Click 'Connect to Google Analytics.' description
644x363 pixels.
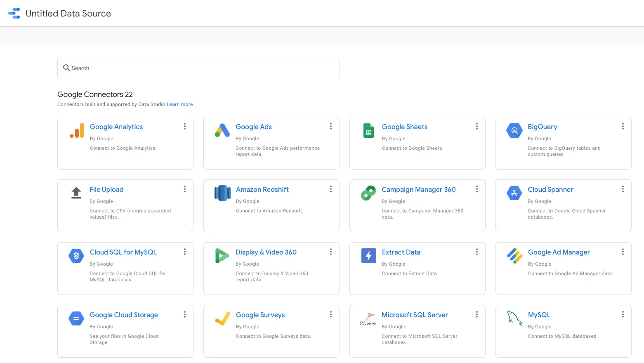pyautogui.click(x=123, y=148)
